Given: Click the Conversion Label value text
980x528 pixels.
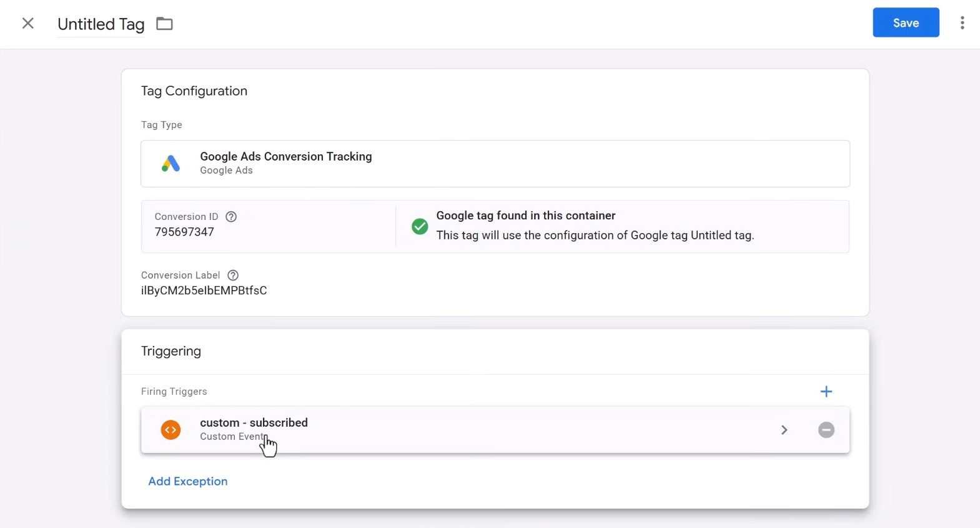Looking at the screenshot, I should point(204,291).
